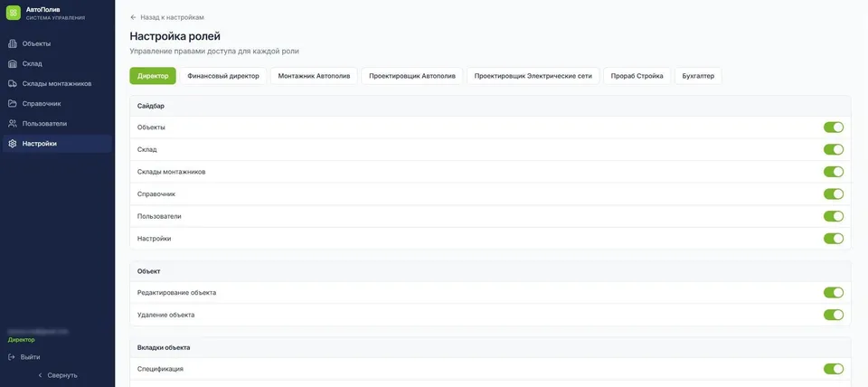868x387 pixels.
Task: Open Пользователи in the sidebar menu
Action: [57, 124]
